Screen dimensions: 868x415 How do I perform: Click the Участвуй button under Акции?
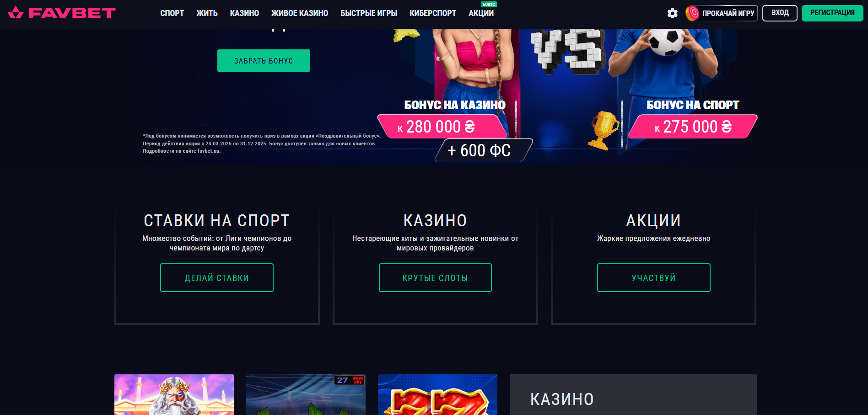click(654, 278)
